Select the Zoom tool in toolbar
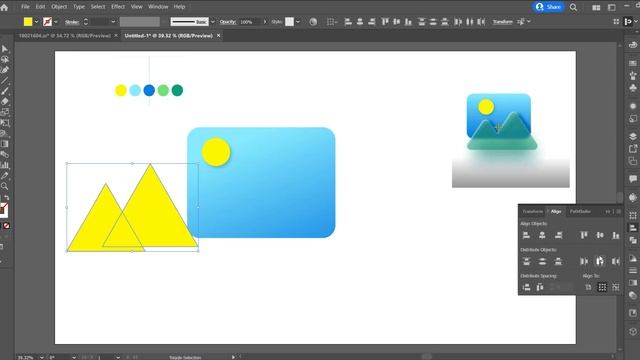This screenshot has height=360, width=640. (5, 187)
